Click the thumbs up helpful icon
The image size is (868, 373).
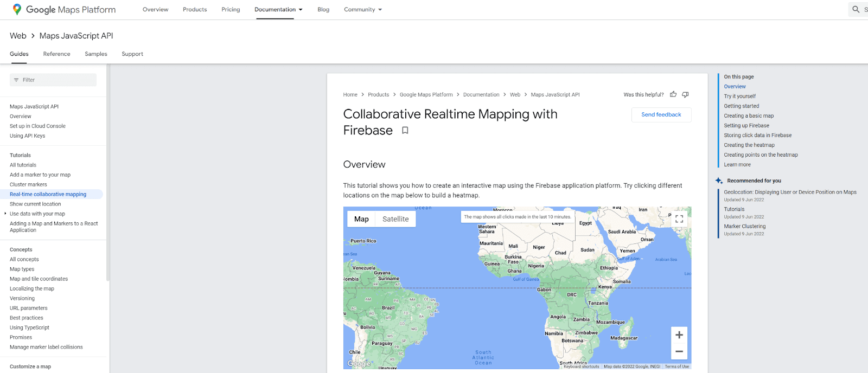(x=673, y=94)
